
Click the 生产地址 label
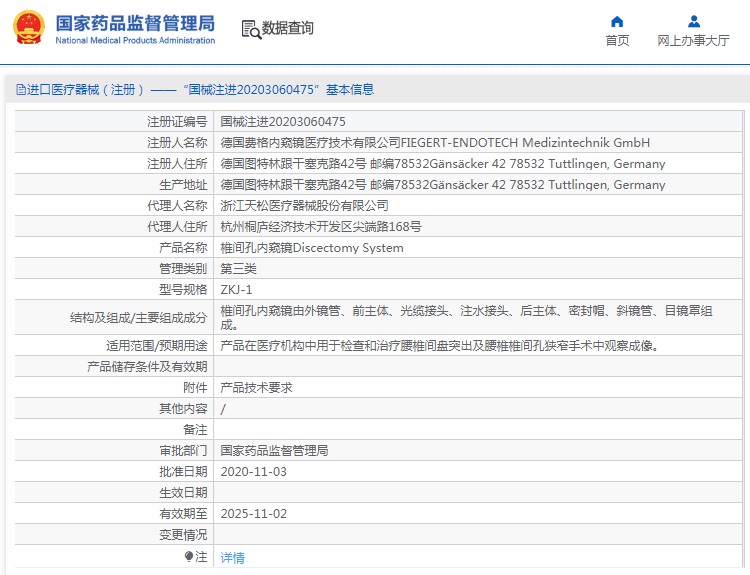click(x=183, y=185)
